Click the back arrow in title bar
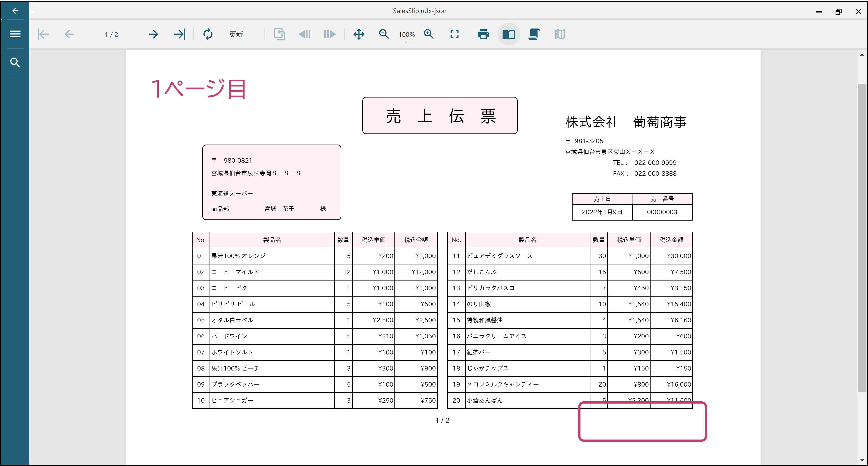868x466 pixels. (15, 11)
